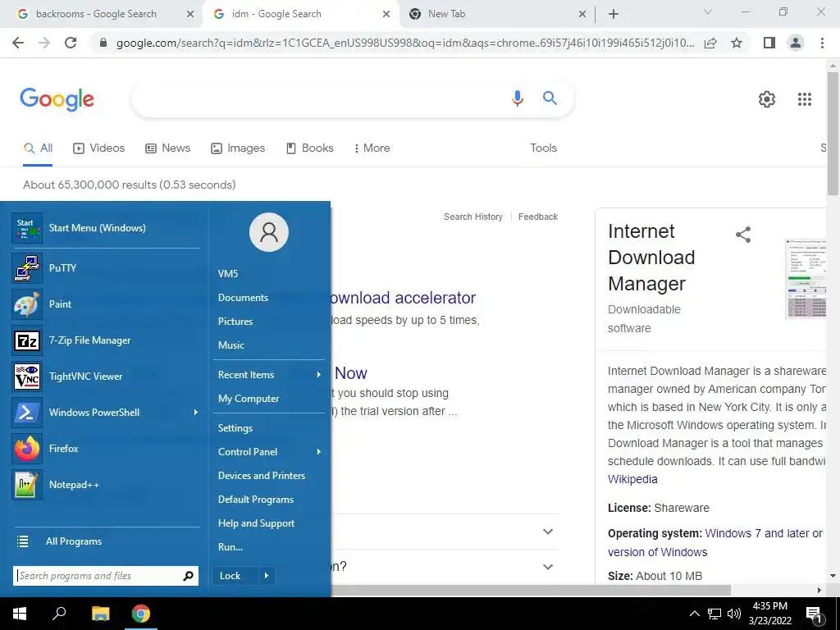
Task: Share the Internet Download Manager panel
Action: coord(743,235)
